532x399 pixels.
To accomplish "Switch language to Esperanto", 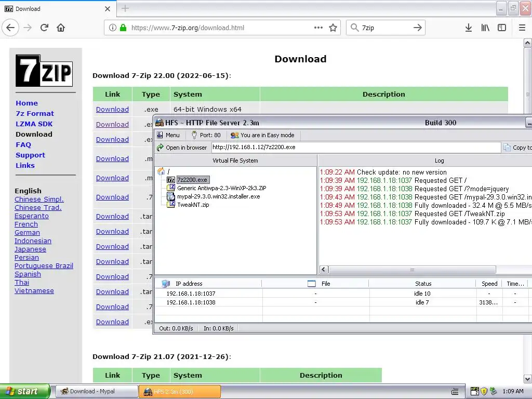I will coord(32,216).
